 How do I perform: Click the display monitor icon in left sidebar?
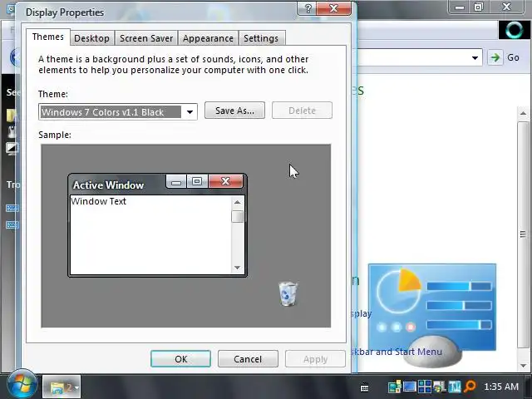(12, 148)
